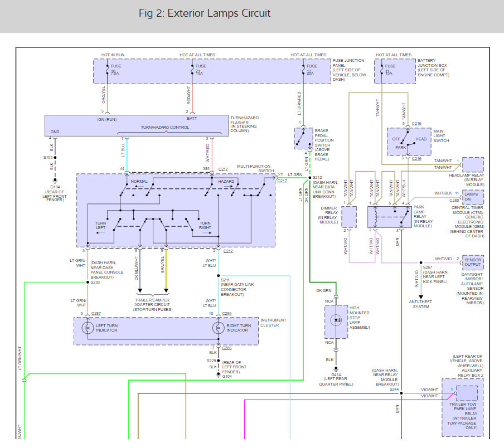Click the BRN/YEL wire label

(163, 264)
